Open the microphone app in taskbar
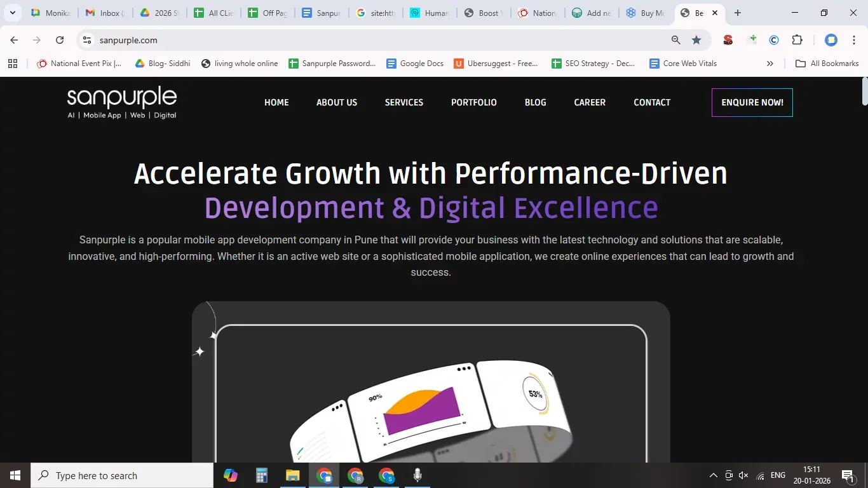Viewport: 868px width, 488px height. pos(417,475)
